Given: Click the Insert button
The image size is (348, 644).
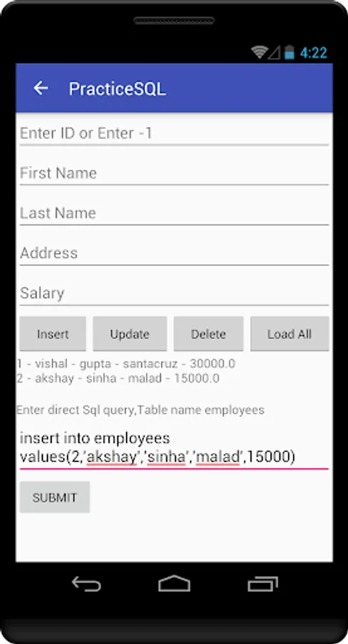Looking at the screenshot, I should (53, 333).
